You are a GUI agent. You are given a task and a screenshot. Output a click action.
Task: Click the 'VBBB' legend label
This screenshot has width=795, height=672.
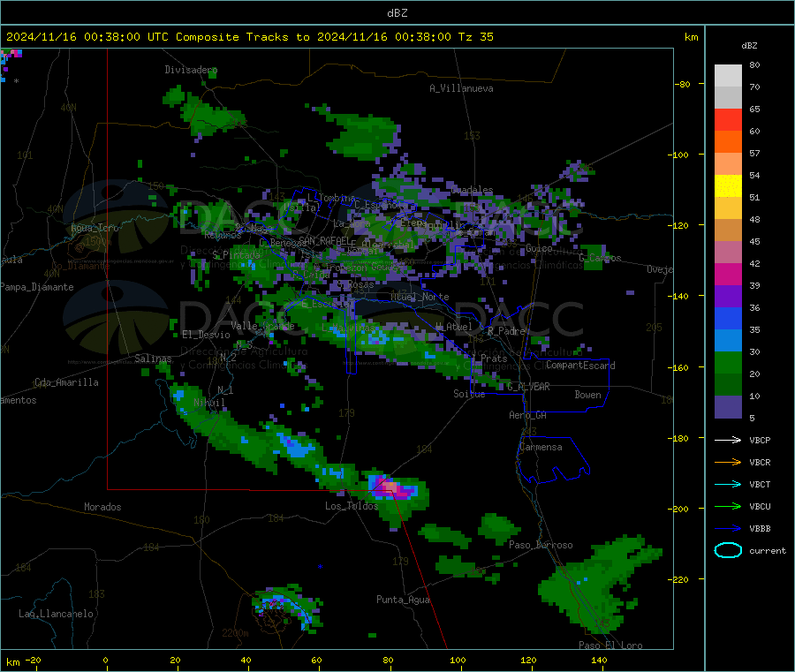pyautogui.click(x=760, y=529)
